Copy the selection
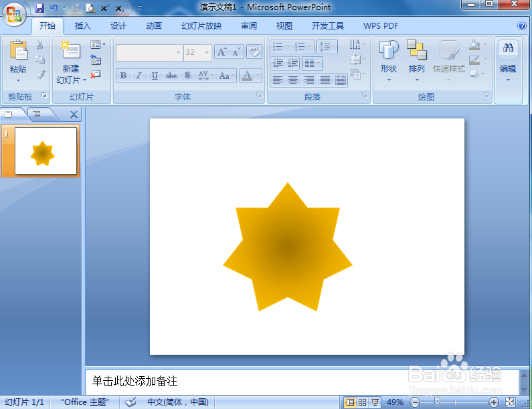 (40, 60)
